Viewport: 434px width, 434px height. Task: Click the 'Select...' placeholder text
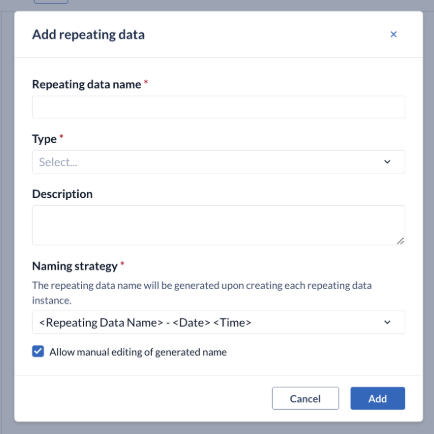click(58, 162)
